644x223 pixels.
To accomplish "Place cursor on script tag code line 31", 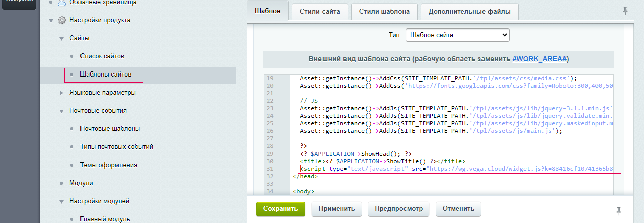I will coord(453,168).
